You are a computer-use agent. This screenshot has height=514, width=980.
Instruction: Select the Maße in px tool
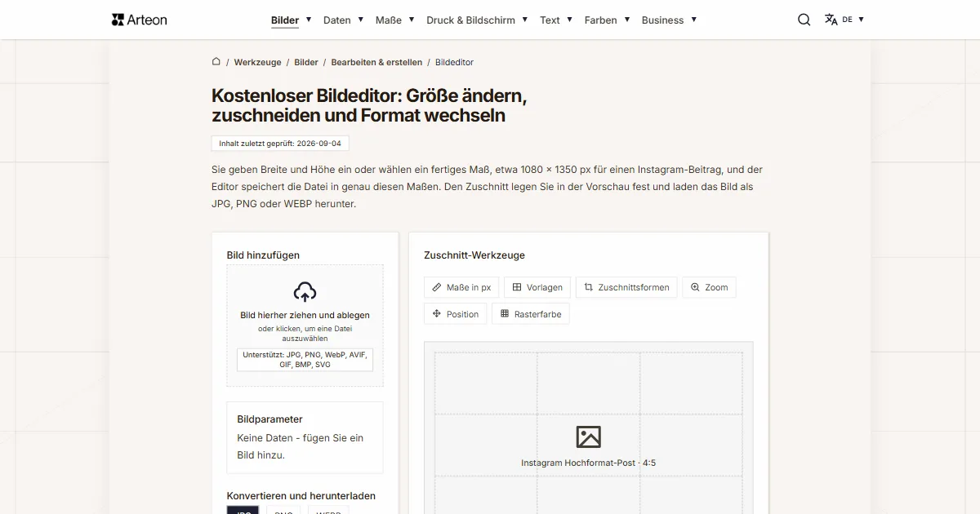tap(461, 287)
